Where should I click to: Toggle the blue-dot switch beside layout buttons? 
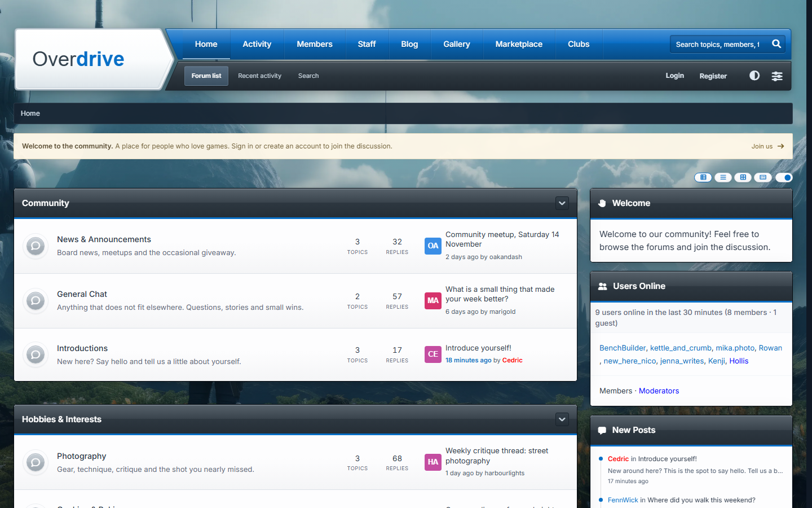784,177
